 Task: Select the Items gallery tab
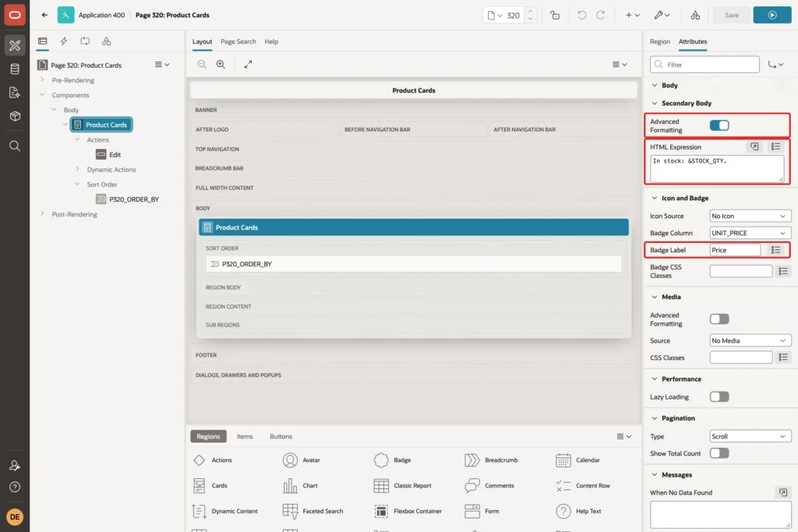coord(245,436)
